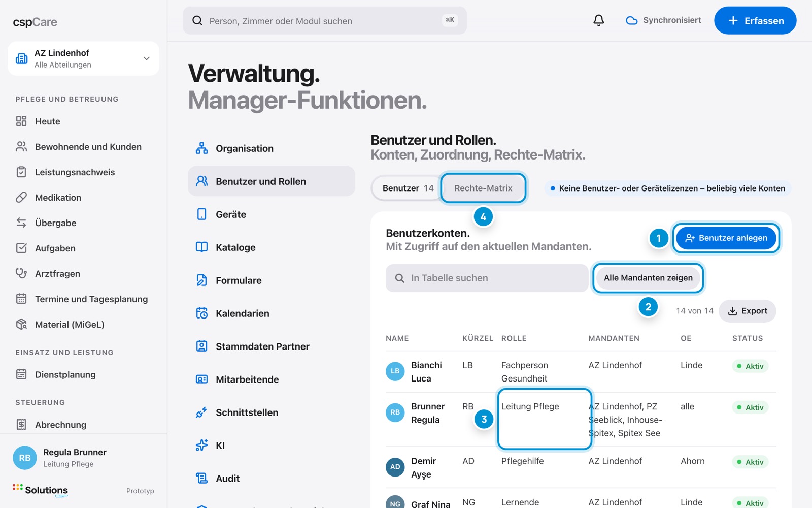Open Geräte settings
812x508 pixels.
pyautogui.click(x=272, y=214)
